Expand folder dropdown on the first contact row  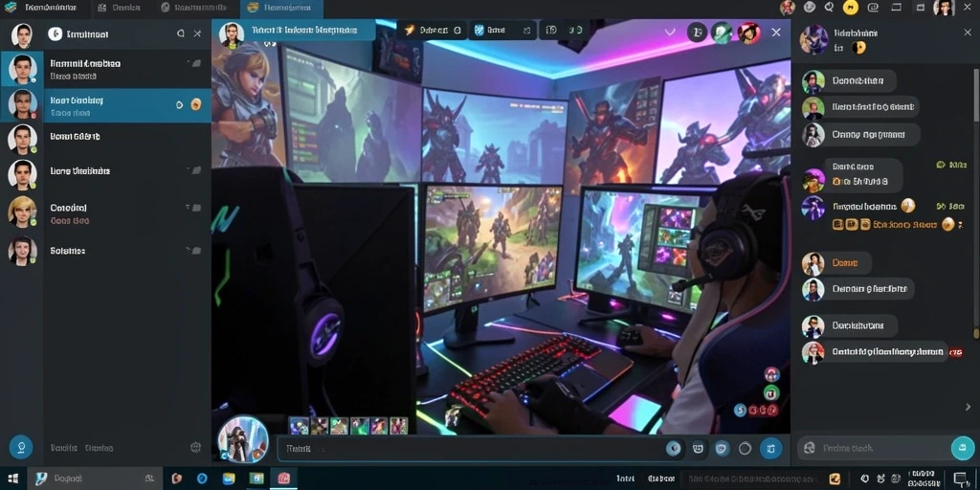point(193,63)
